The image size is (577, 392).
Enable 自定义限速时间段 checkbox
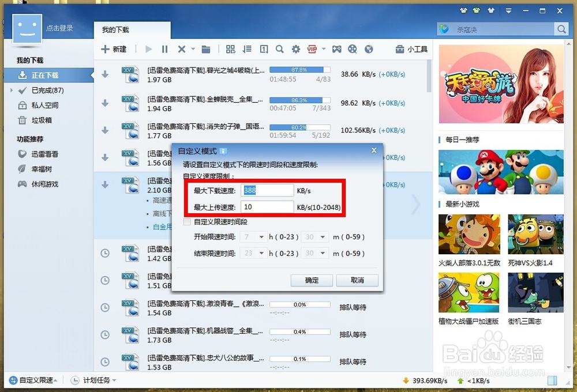click(x=187, y=222)
